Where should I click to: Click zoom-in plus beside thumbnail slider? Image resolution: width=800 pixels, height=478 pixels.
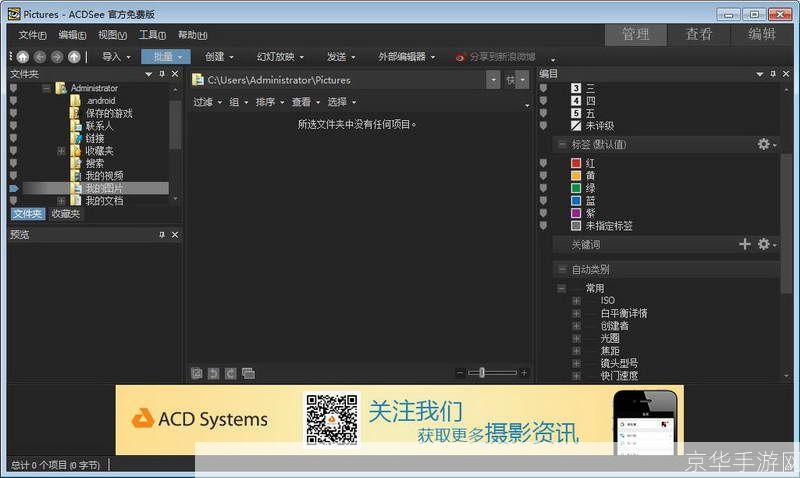(523, 373)
